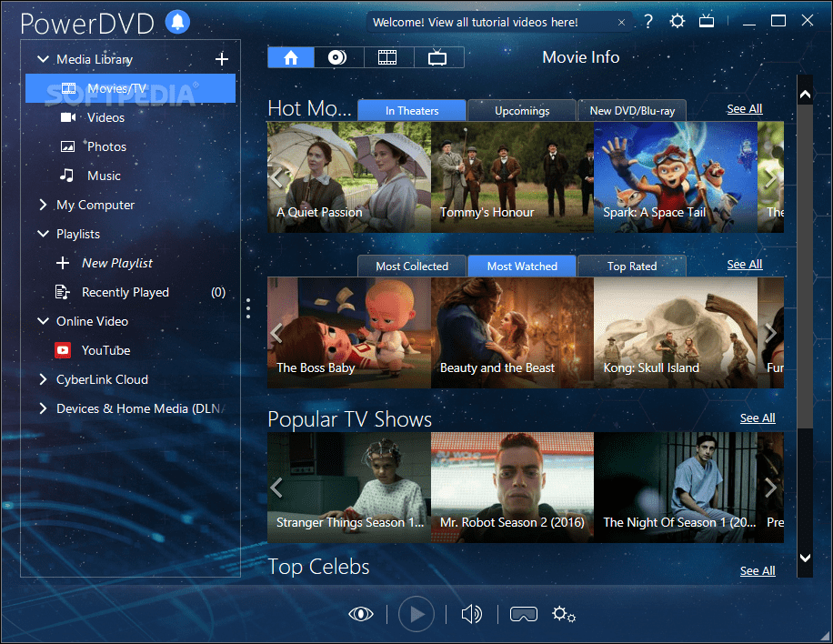Open player settings gears icon

click(x=564, y=614)
